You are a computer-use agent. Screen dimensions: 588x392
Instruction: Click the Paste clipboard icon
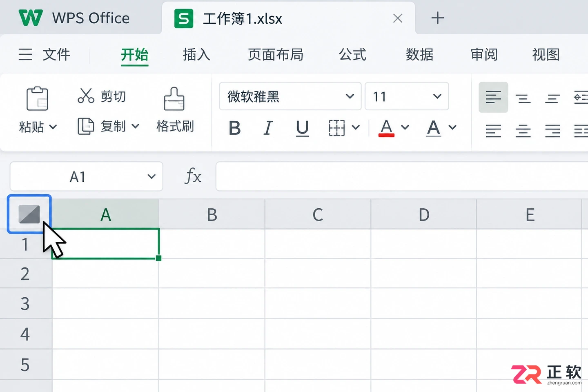coord(37,98)
